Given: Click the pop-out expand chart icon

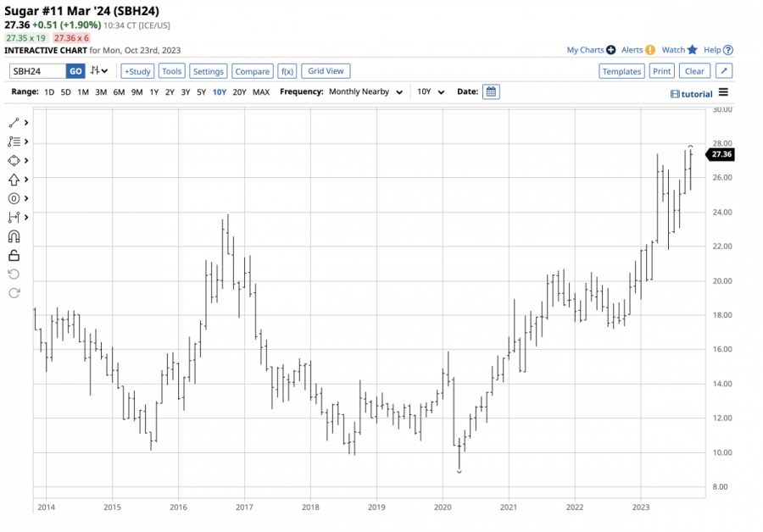Looking at the screenshot, I should pos(724,71).
